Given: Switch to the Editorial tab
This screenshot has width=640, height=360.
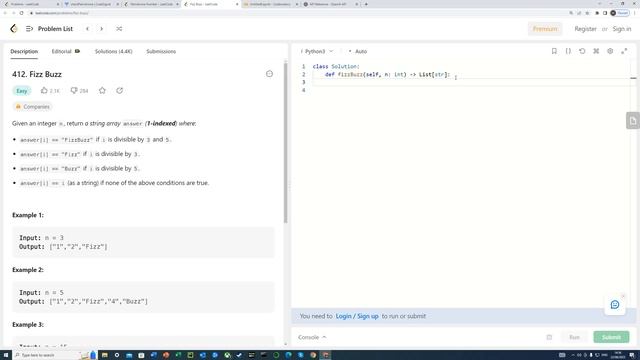Looking at the screenshot, I should coord(66,51).
